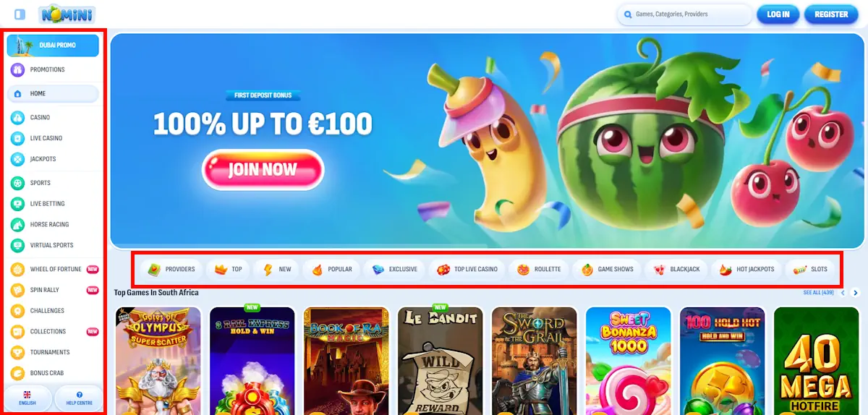
Task: Collapse the sidebar with the top-left toggle icon
Action: tap(20, 14)
